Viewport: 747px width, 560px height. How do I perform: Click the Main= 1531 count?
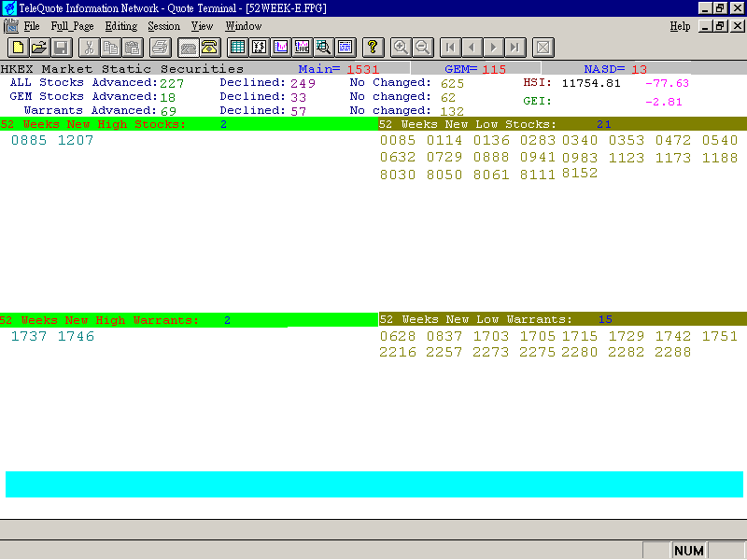coord(339,69)
